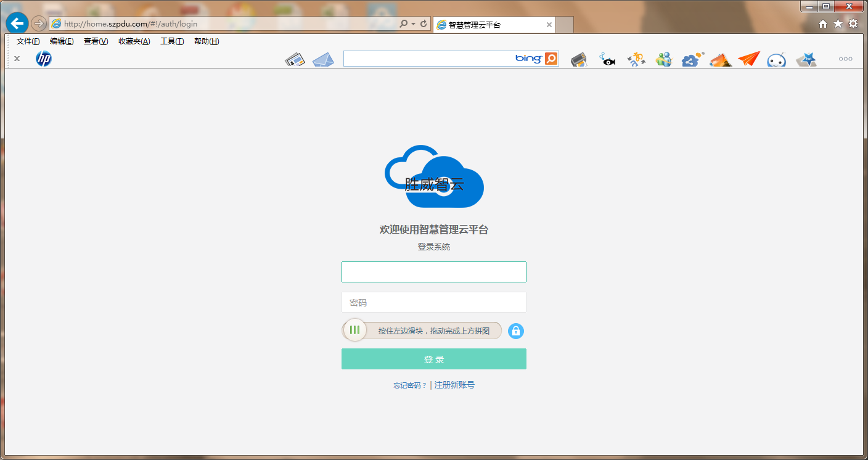
Task: Open the 工具(T) menu
Action: point(172,41)
